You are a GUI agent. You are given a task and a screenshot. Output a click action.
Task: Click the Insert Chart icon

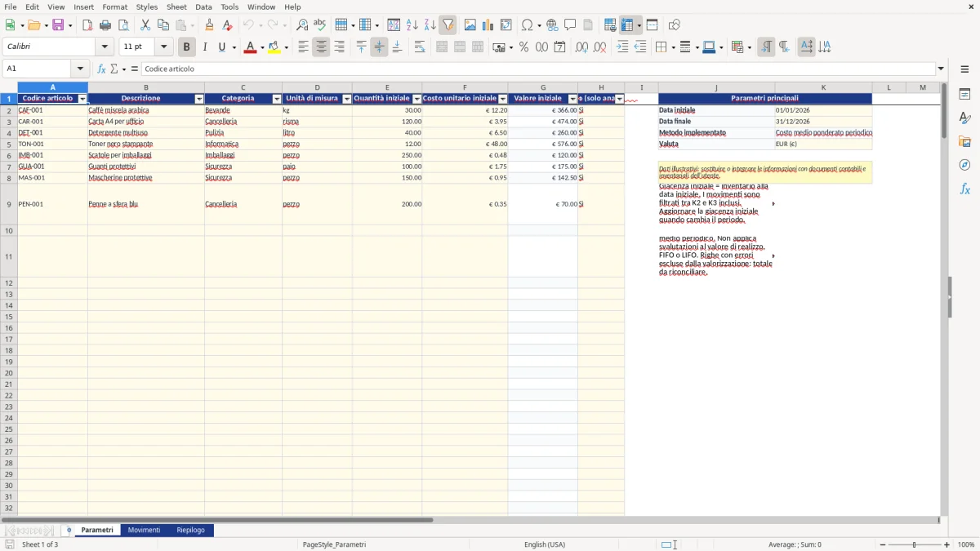tap(488, 25)
